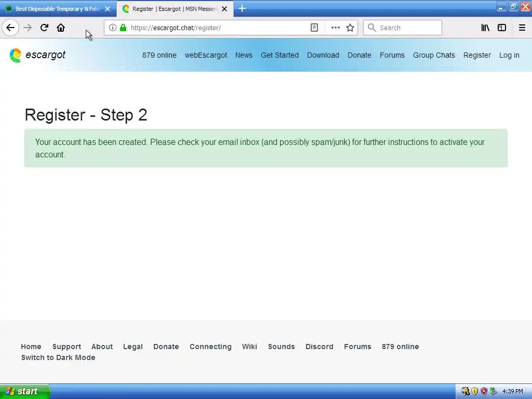Open footer Sounds link
This screenshot has height=399, width=532.
click(x=281, y=347)
